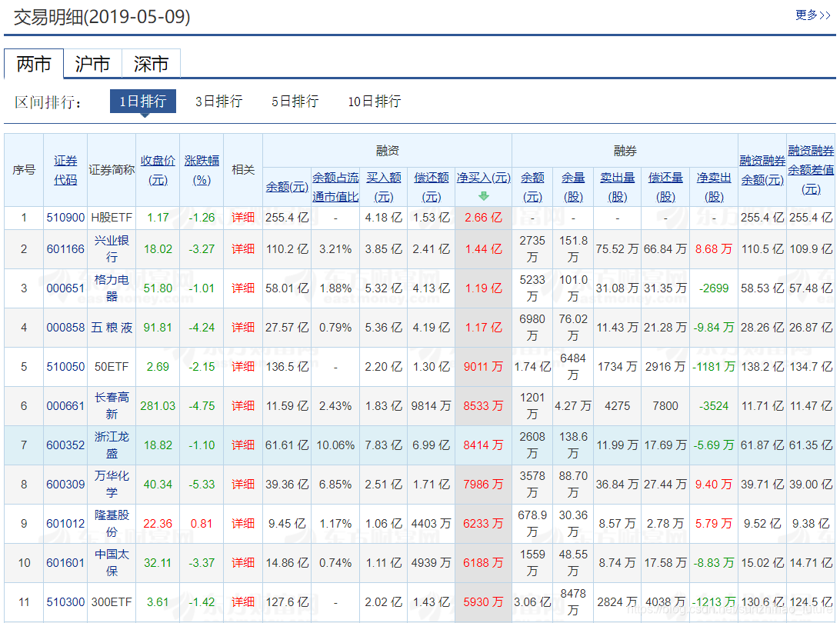
Task: Sort by 融券 余量(股) column header
Action: (x=573, y=187)
